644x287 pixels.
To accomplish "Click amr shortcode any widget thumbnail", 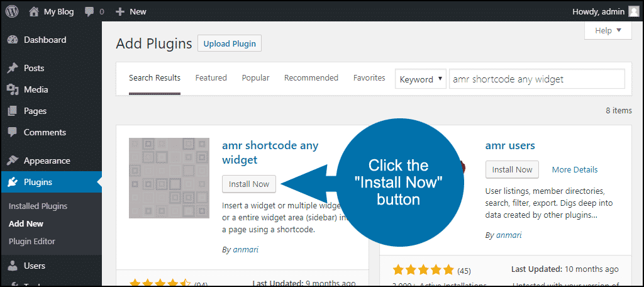I will [169, 178].
